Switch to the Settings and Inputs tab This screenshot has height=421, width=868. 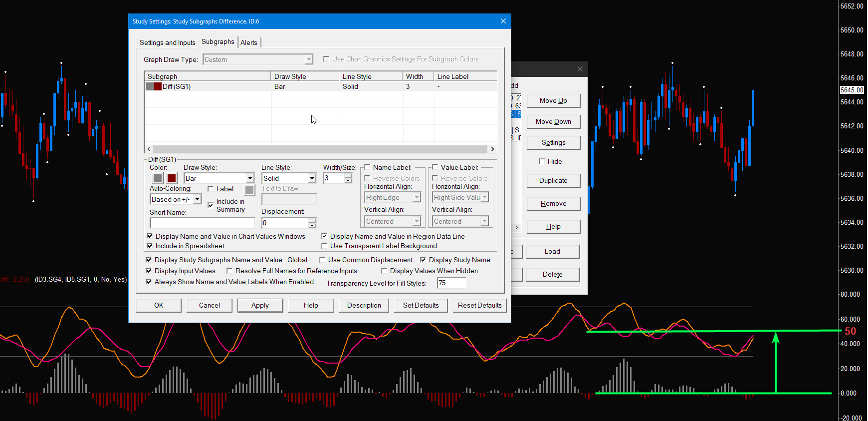167,42
